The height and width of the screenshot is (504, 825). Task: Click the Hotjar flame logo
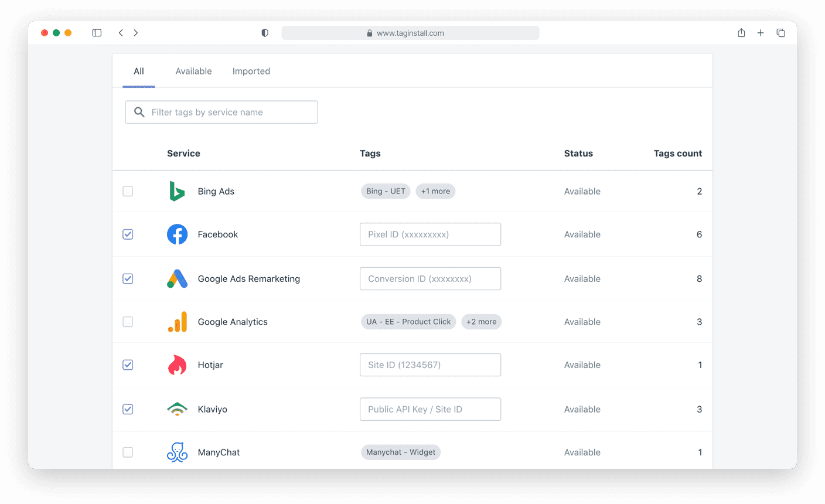click(x=177, y=365)
